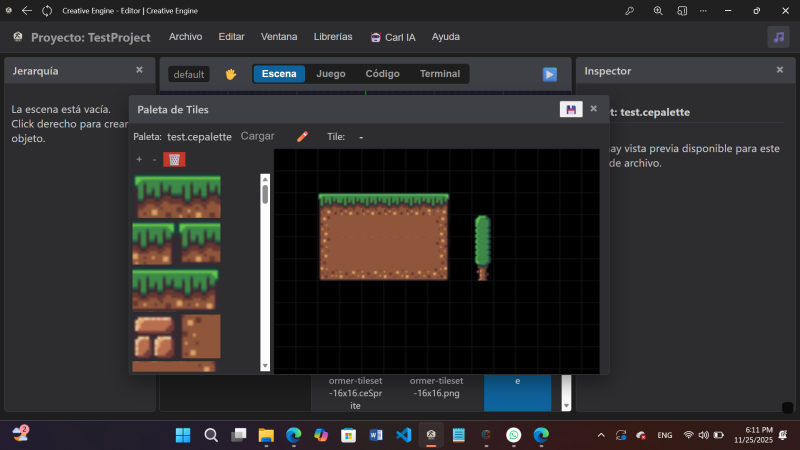Viewport: 800px width, 450px height.
Task: Close the Jerarquía panel
Action: 139,71
